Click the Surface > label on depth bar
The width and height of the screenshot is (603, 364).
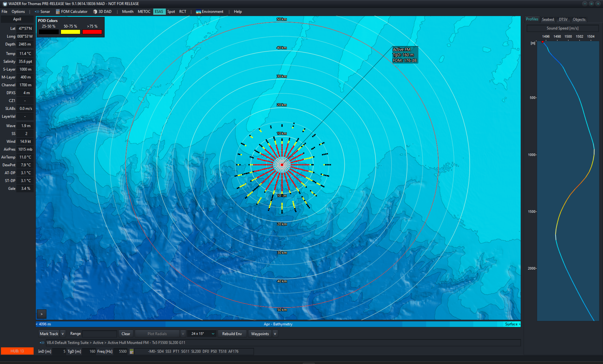pyautogui.click(x=513, y=324)
